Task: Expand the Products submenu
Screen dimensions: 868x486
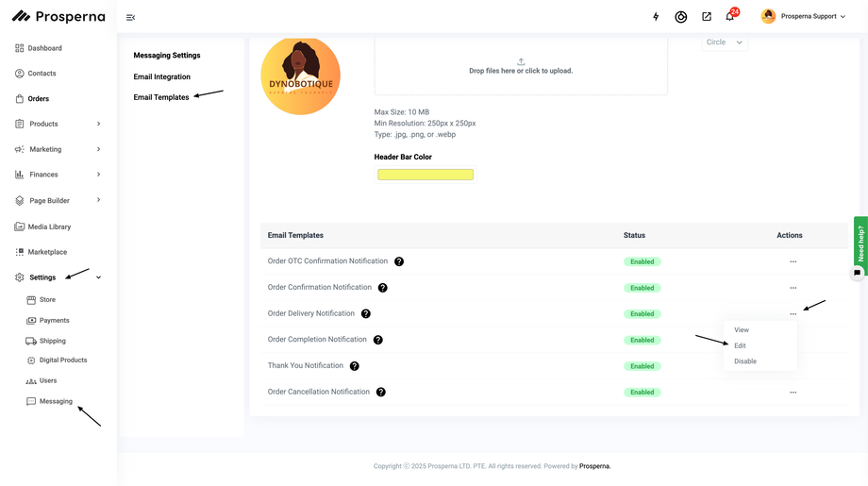Action: click(x=98, y=124)
